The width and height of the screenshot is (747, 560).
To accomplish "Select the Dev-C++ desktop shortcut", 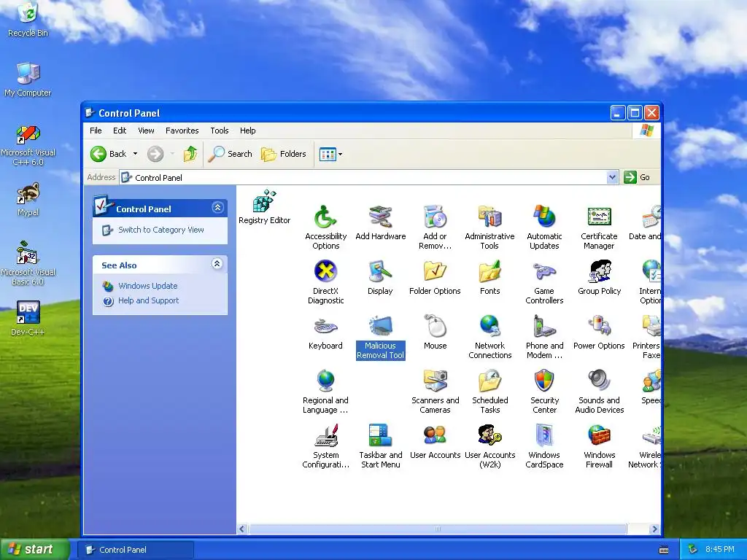I will pyautogui.click(x=28, y=318).
